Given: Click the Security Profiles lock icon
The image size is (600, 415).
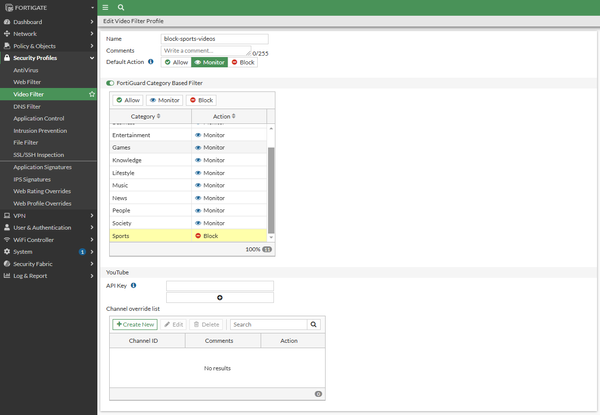Looking at the screenshot, I should (7, 58).
